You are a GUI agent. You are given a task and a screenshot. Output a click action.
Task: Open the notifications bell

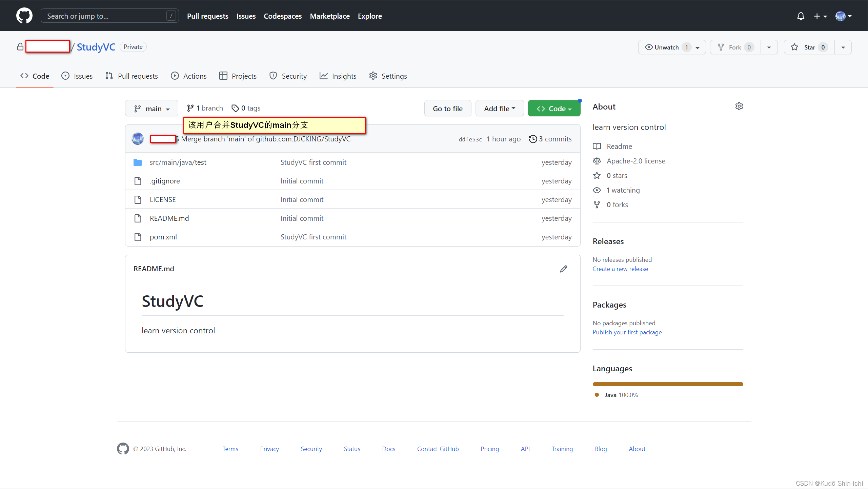coord(801,16)
